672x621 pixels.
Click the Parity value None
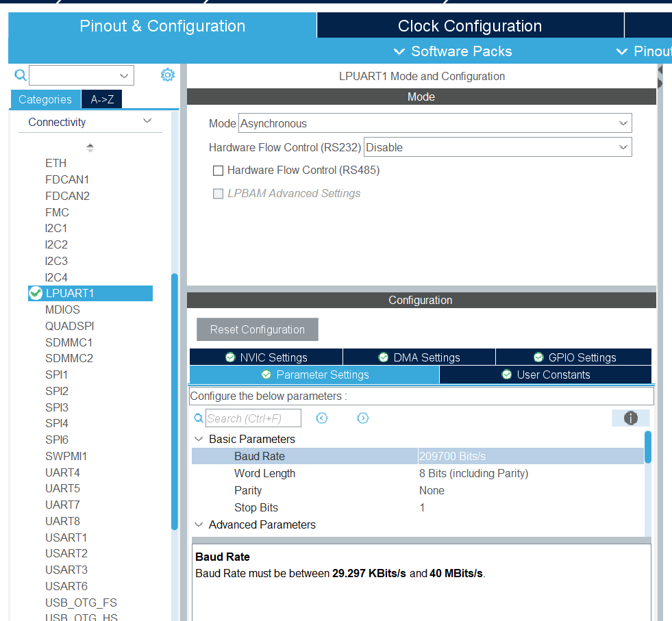(432, 490)
